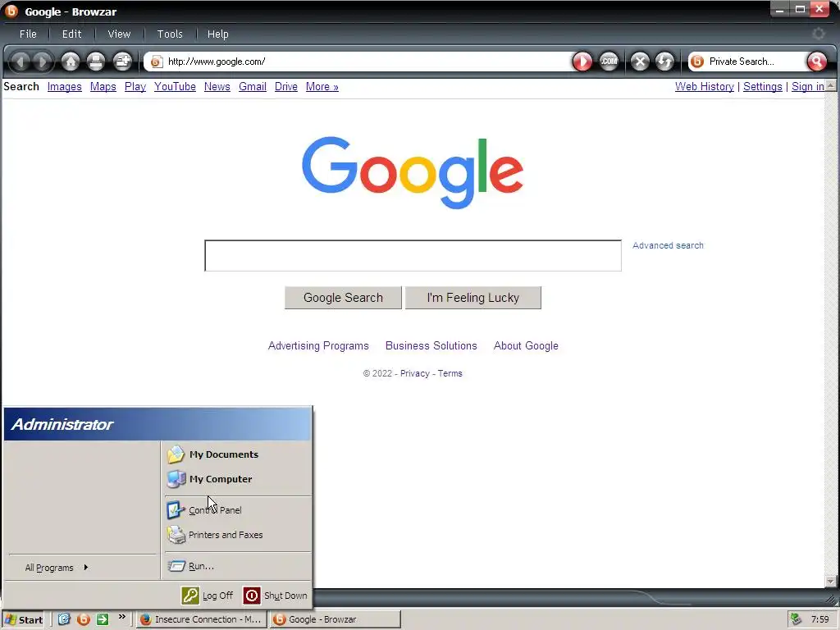840x630 pixels.
Task: Refresh the page with the reload icon
Action: pyautogui.click(x=664, y=62)
